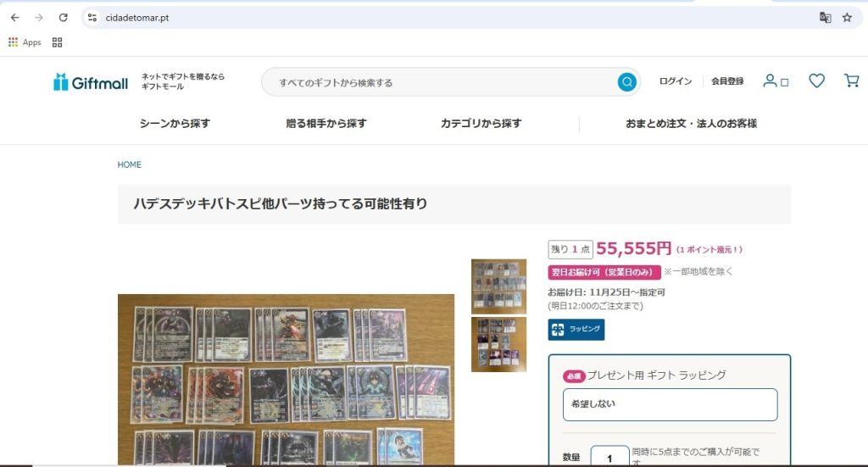Open the shopping cart icon
This screenshot has width=868, height=467.
click(851, 81)
